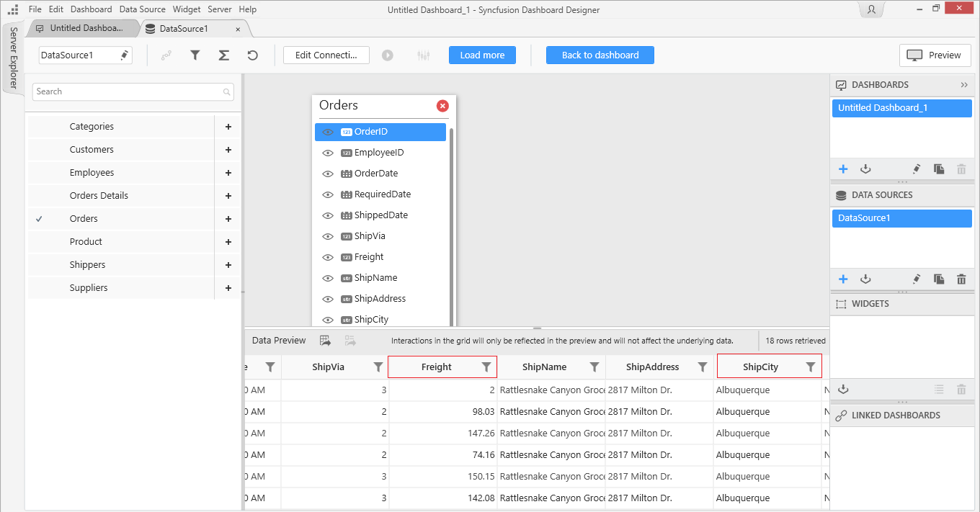Toggle visibility of the OrderDate field
This screenshot has width=980, height=512.
(x=328, y=174)
